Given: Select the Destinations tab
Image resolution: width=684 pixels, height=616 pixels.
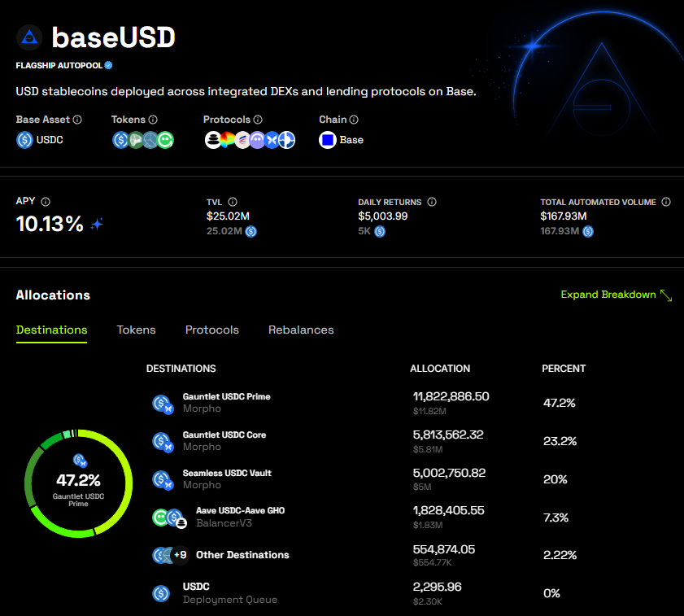Looking at the screenshot, I should point(51,330).
